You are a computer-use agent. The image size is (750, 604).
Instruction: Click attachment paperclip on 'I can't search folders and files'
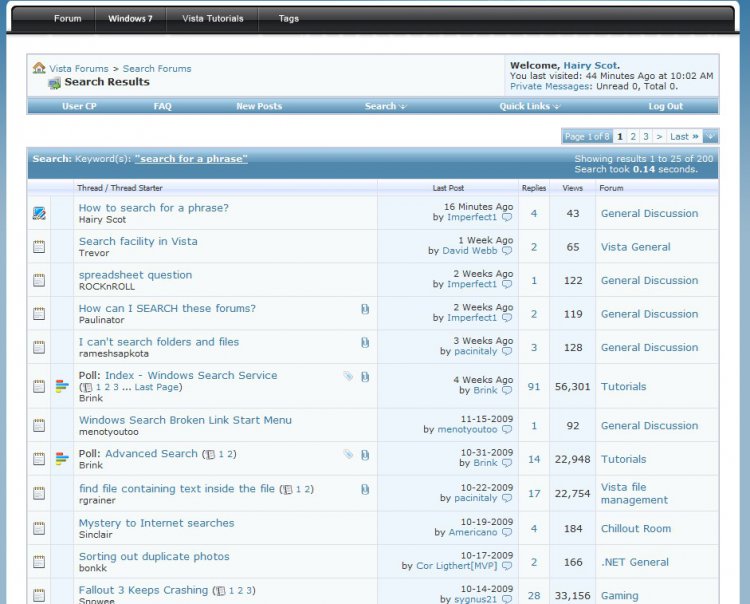(365, 343)
